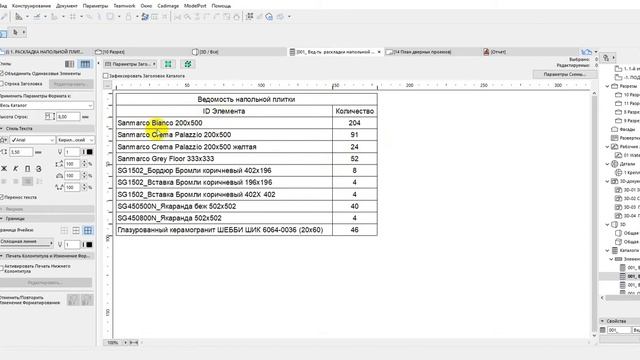Select the all-borders cell option
Image resolution: width=640 pixels, height=360 pixels.
[88, 231]
